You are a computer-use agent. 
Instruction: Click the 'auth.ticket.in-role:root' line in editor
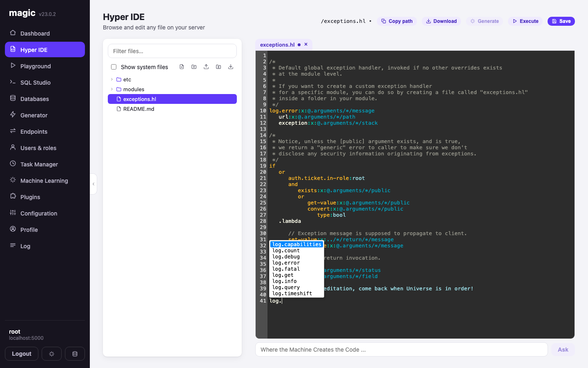[327, 178]
